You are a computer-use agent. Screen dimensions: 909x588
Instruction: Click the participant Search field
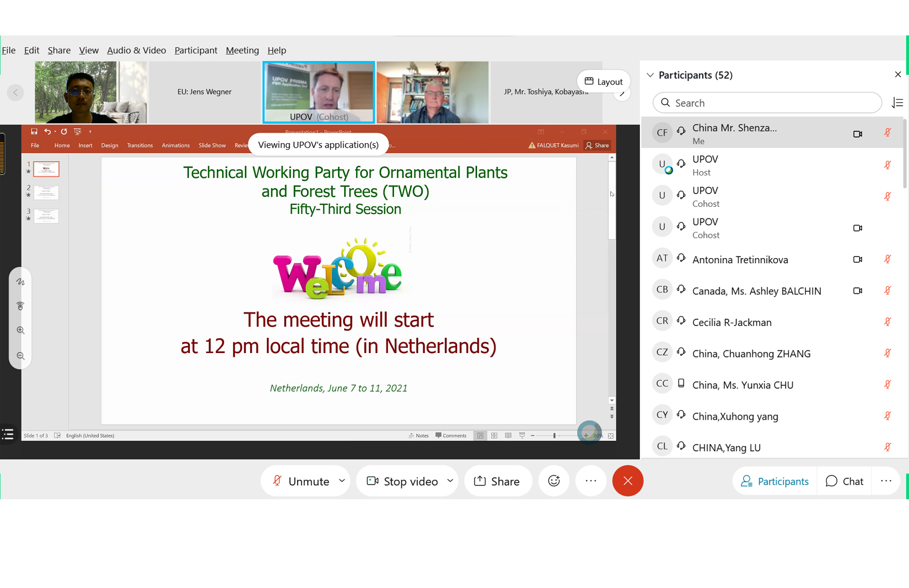(767, 103)
